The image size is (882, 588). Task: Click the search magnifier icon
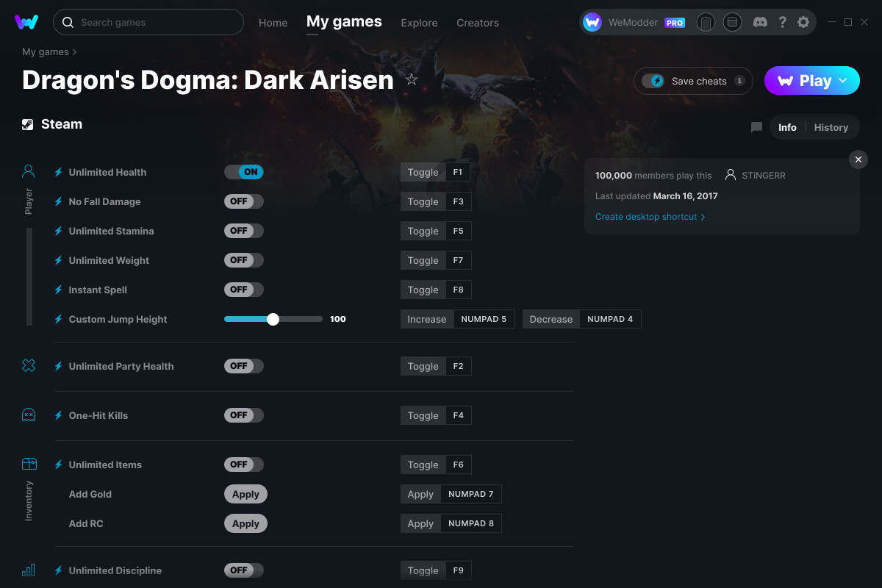[68, 22]
